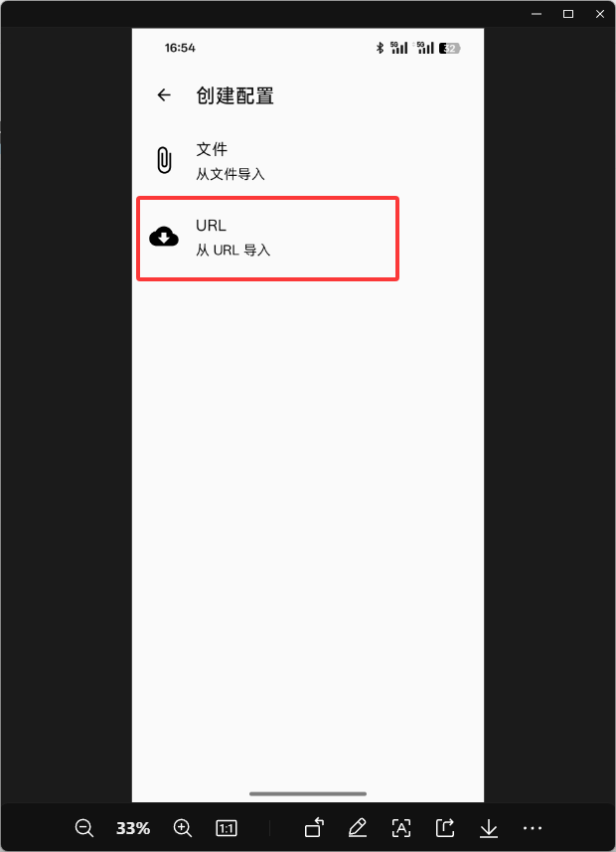Screen dimensions: 616x852
Task: Toggle actual size 1:1 view
Action: point(226,828)
